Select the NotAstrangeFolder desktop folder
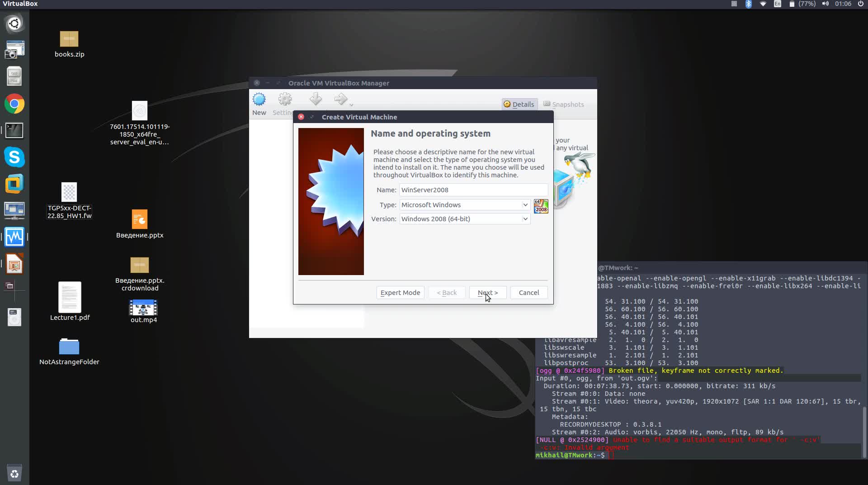Viewport: 868px width, 485px height. point(69,352)
